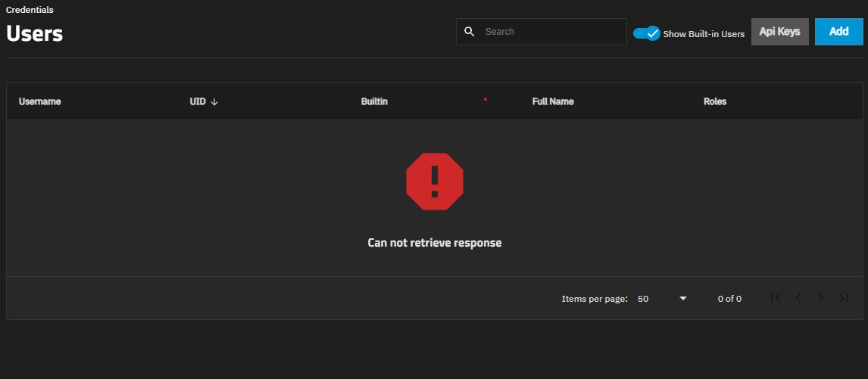Go to last page of users

pos(844,298)
